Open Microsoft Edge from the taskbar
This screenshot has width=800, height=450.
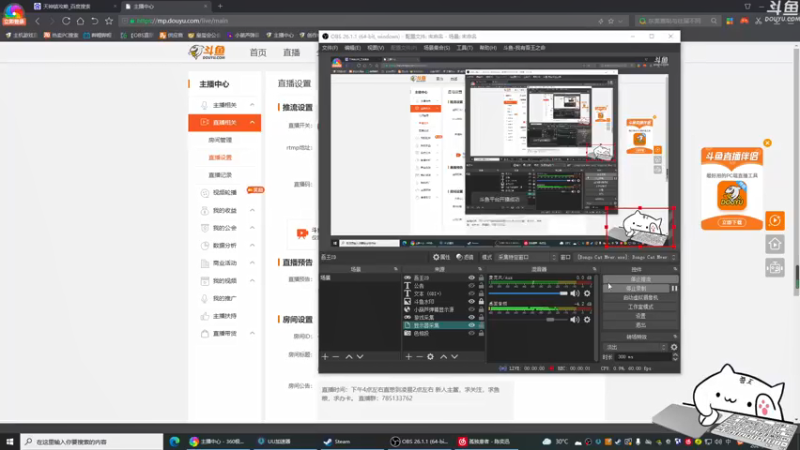click(174, 441)
